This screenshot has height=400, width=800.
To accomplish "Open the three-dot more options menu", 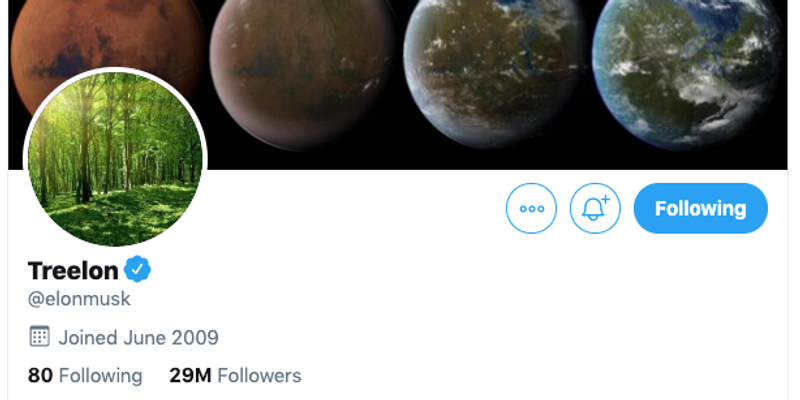I will pyautogui.click(x=531, y=208).
